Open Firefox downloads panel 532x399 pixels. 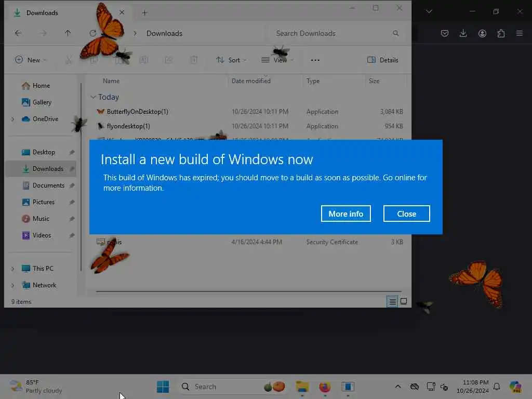tap(463, 33)
